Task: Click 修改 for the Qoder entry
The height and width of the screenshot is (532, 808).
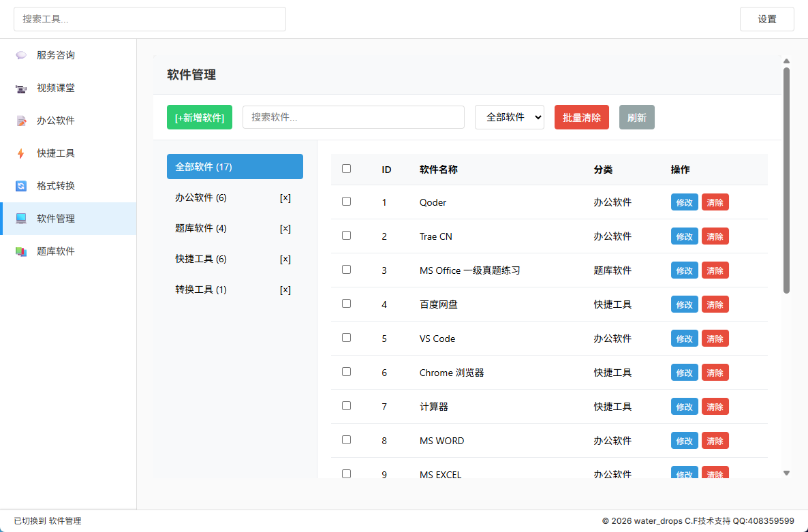Action: pyautogui.click(x=684, y=202)
